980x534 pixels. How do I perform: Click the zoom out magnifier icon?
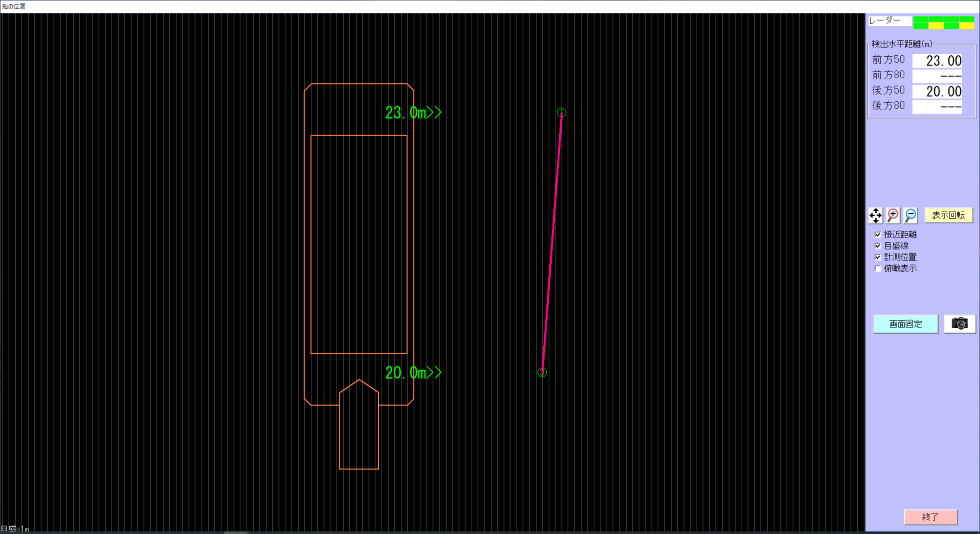tap(911, 216)
